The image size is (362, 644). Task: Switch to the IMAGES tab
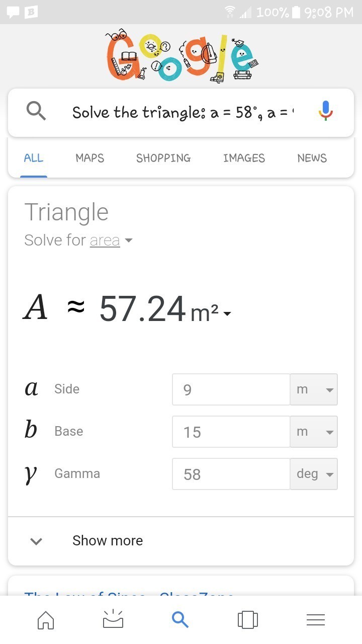244,158
